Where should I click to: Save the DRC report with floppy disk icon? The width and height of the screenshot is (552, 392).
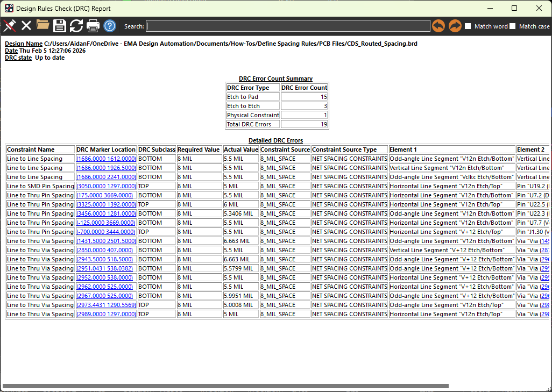tap(60, 26)
